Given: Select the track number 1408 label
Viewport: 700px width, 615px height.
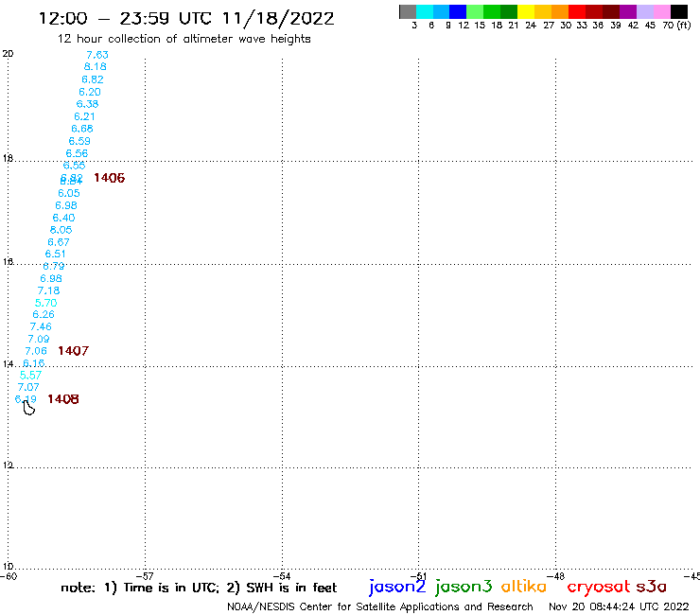Looking at the screenshot, I should coord(63,399).
